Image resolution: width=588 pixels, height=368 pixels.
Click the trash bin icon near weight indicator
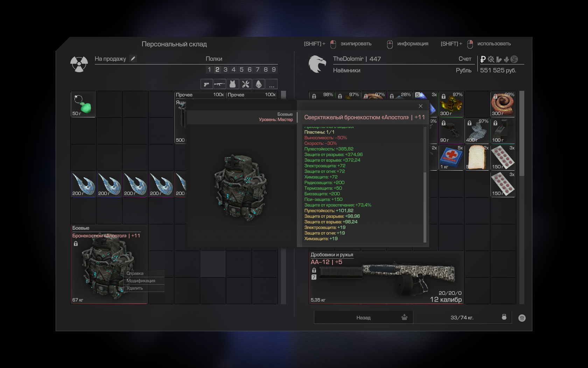click(x=522, y=318)
